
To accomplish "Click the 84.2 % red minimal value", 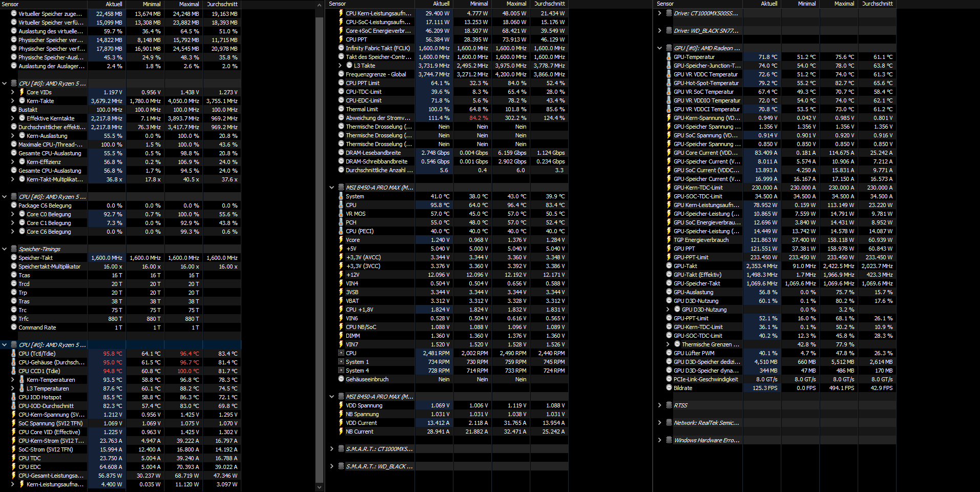I will pos(478,118).
